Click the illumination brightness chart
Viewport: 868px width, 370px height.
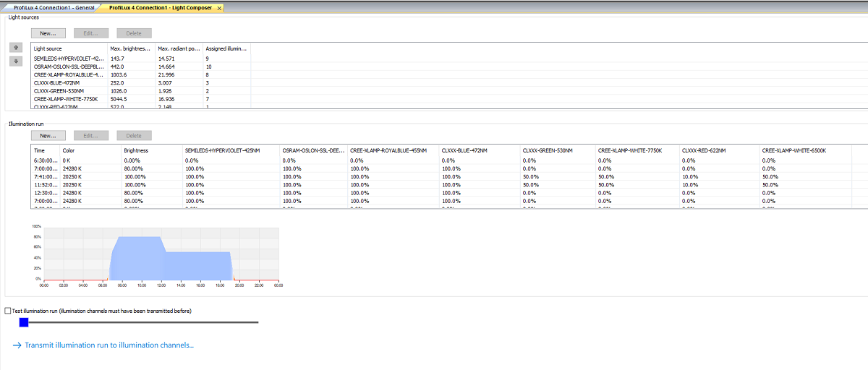[x=161, y=254]
